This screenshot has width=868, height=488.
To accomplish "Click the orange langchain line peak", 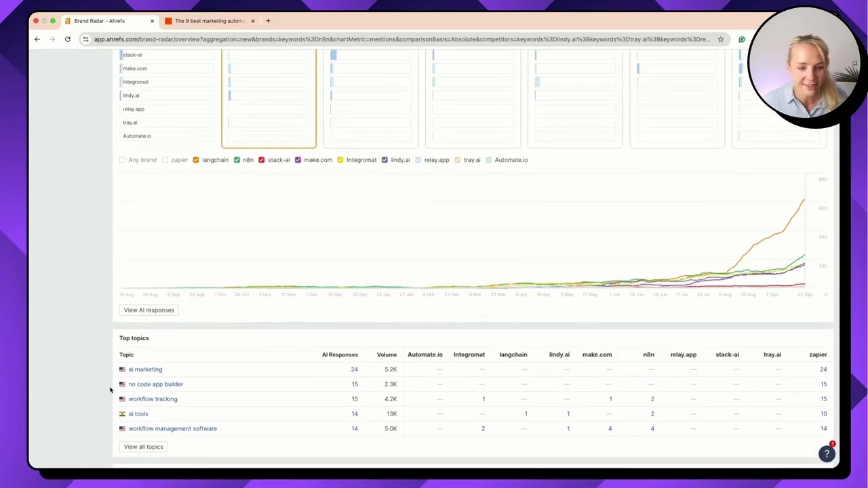I will pyautogui.click(x=804, y=200).
